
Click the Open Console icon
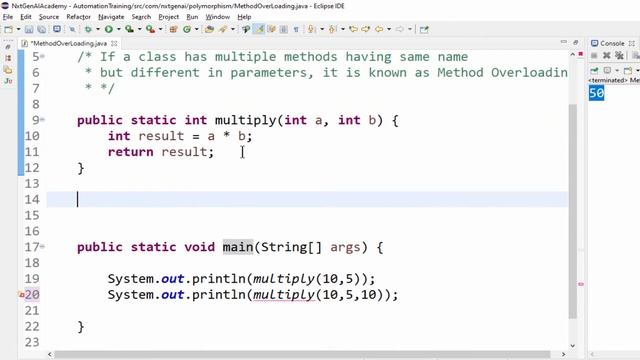point(628,70)
